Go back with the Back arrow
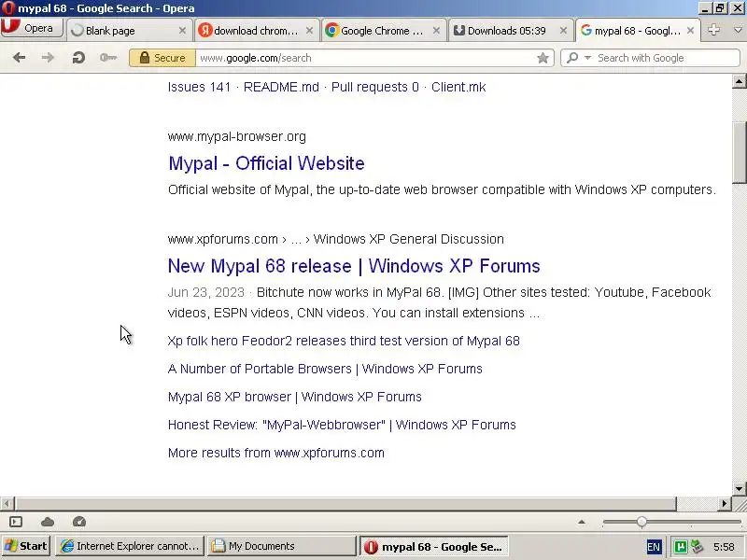Image resolution: width=747 pixels, height=560 pixels. coord(19,58)
